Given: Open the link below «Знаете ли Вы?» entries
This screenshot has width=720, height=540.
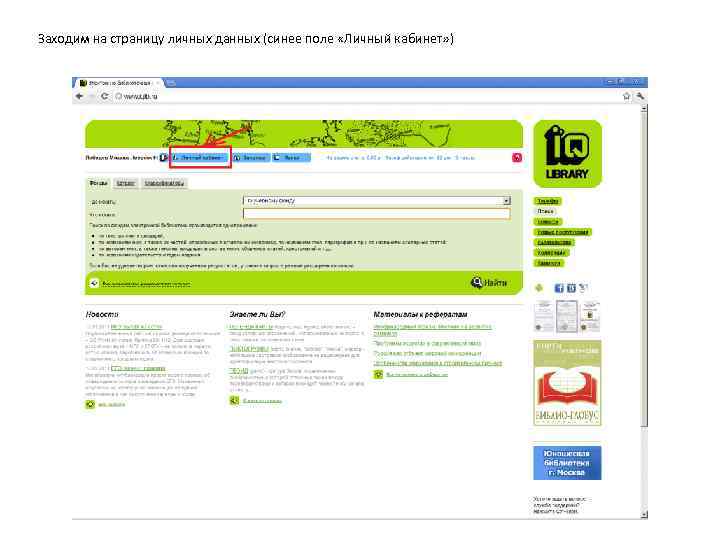Looking at the screenshot, I should (262, 401).
